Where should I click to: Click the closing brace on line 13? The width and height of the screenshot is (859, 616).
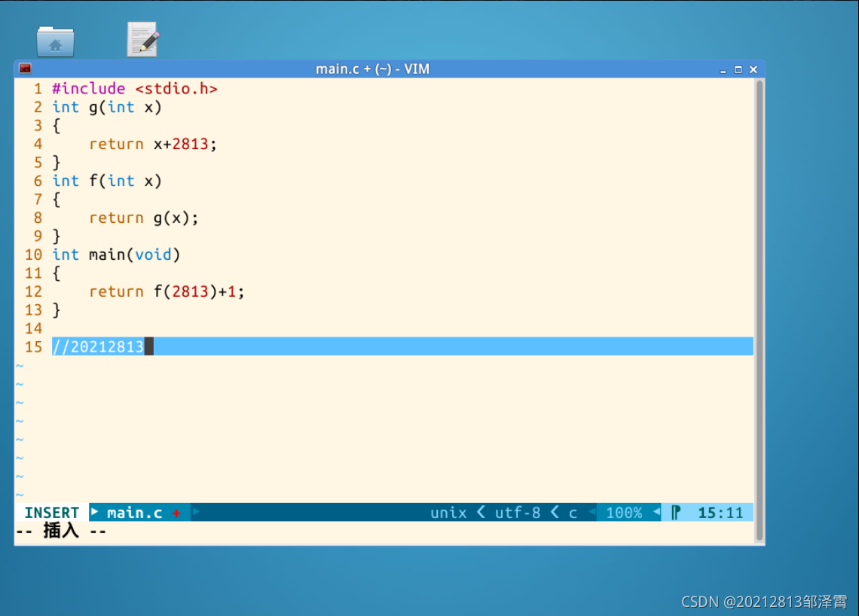[56, 310]
